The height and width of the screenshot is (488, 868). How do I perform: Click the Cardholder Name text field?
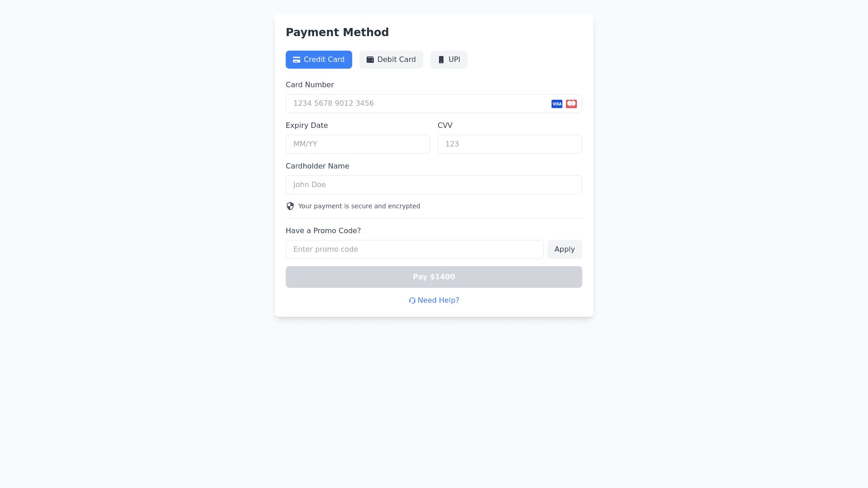pos(434,185)
